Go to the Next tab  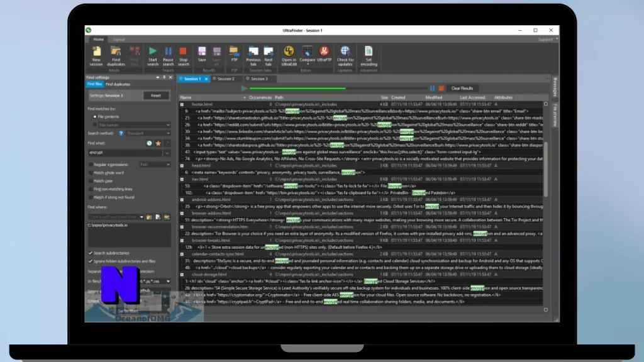268,56
